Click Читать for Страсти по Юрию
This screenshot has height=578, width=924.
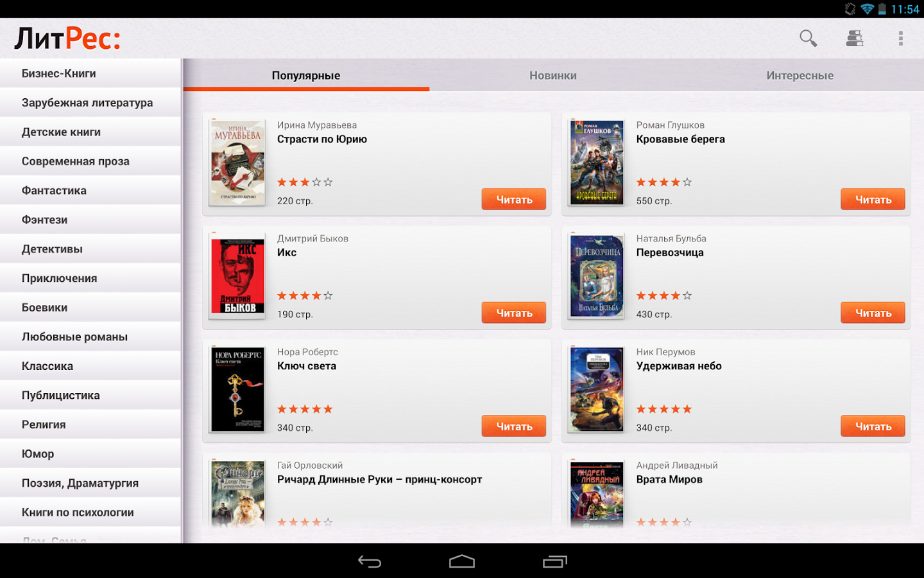[x=514, y=200]
